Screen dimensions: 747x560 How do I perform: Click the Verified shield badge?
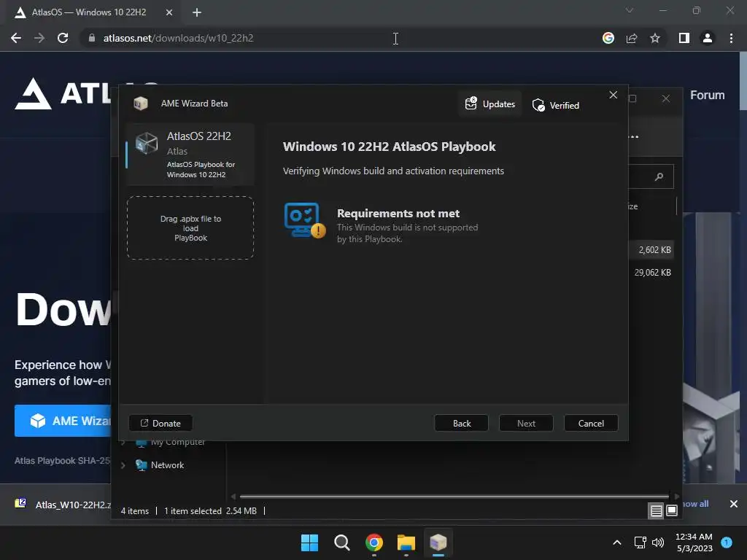(x=555, y=105)
